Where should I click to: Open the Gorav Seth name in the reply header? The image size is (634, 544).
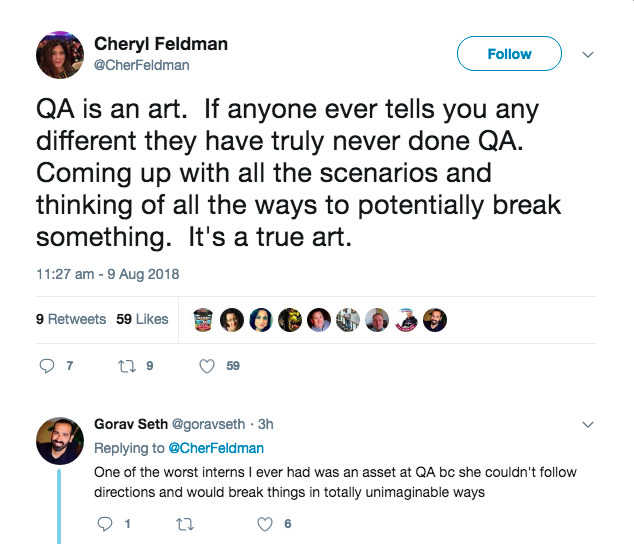coord(131,424)
